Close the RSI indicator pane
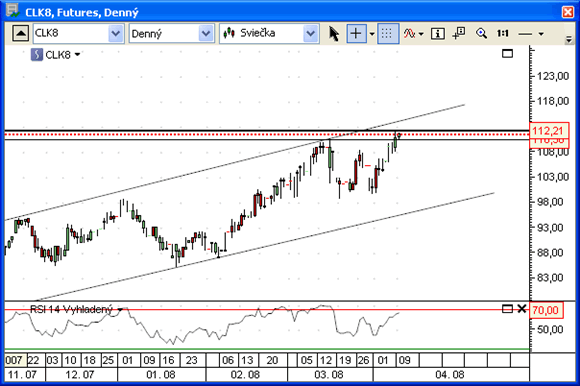This screenshot has height=386, width=580. click(522, 309)
